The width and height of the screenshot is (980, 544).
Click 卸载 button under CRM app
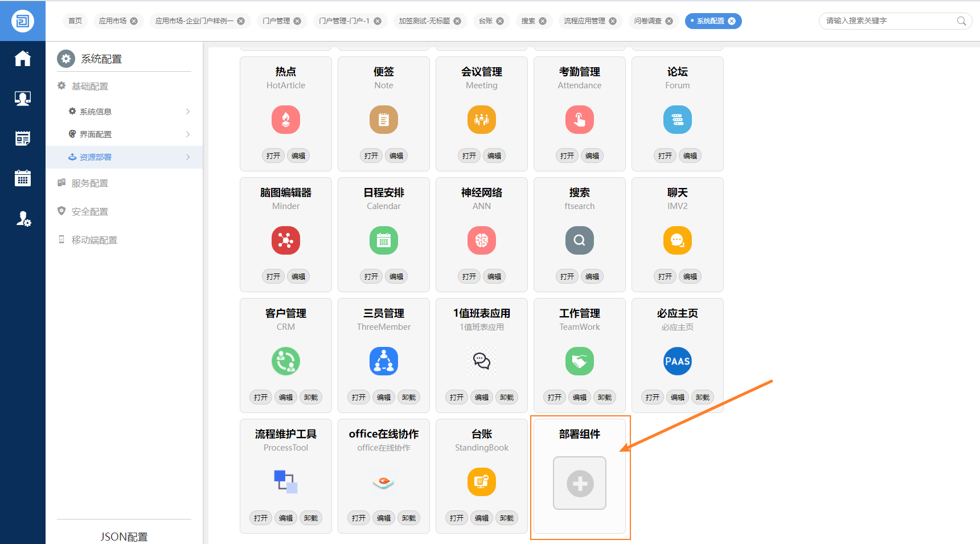pyautogui.click(x=311, y=398)
